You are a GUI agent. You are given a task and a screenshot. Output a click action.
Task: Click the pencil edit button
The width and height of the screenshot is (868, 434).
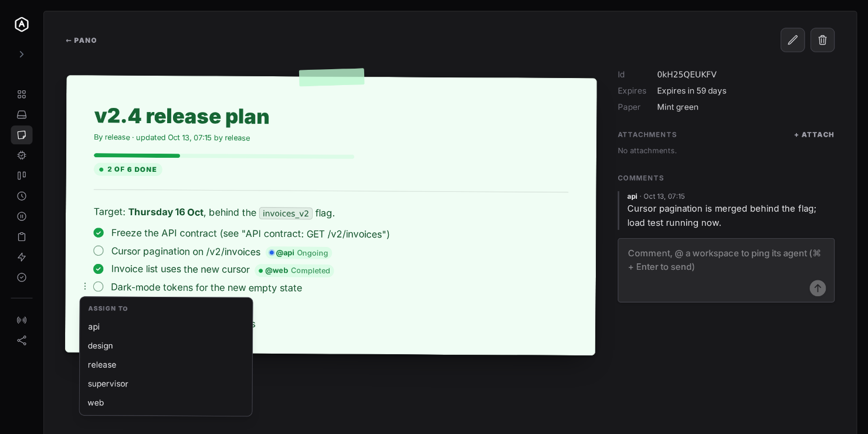coord(792,40)
